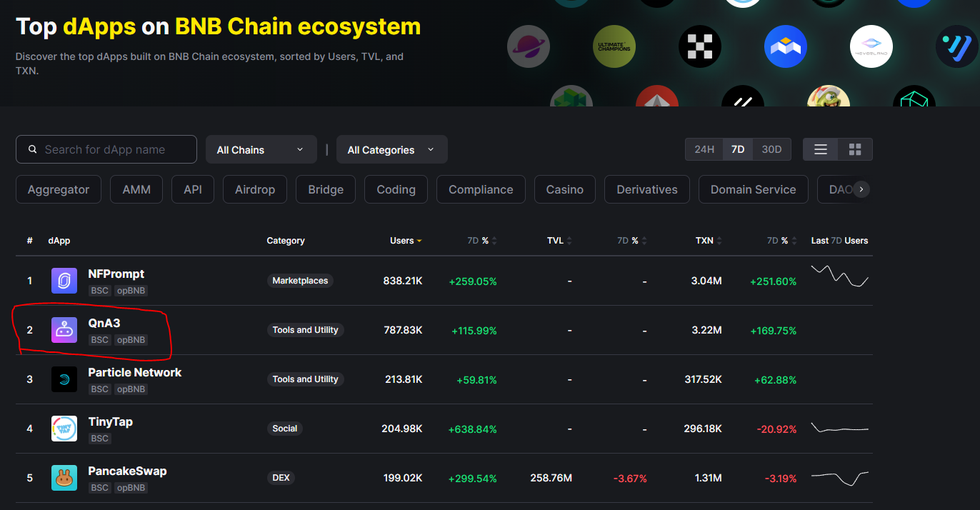Open the All Chains dropdown
Image resolution: width=980 pixels, height=510 pixels.
click(261, 149)
